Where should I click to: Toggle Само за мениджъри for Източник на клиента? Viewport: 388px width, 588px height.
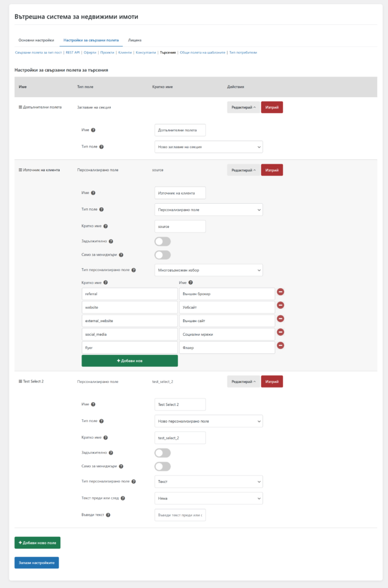(x=162, y=255)
